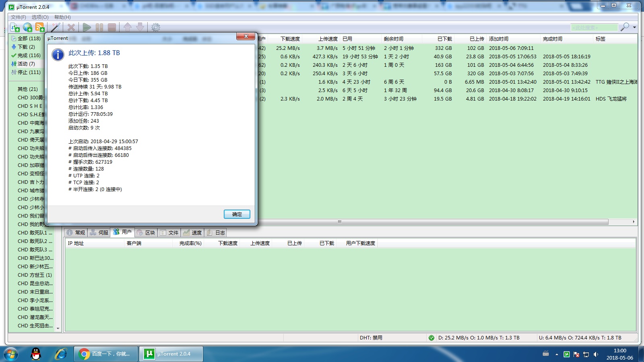The image size is (644, 362).
Task: Open Preferences via the gear icon
Action: click(156, 27)
